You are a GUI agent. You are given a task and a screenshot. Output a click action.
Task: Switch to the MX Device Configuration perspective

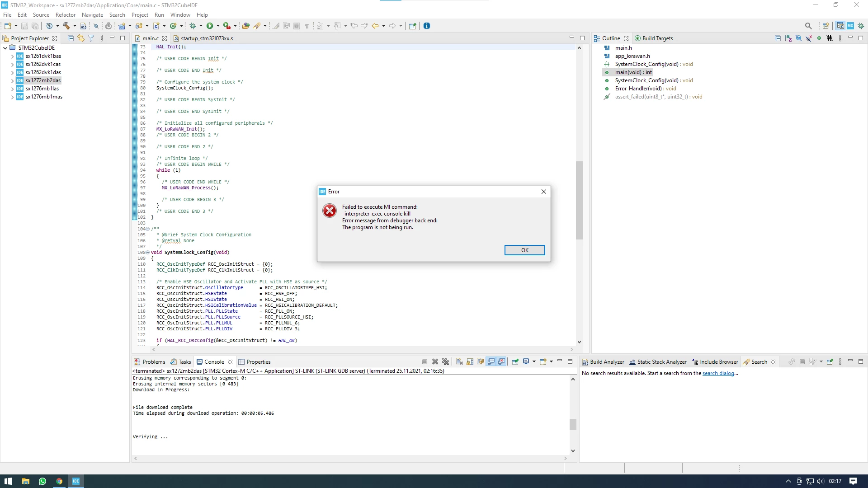[x=850, y=26]
